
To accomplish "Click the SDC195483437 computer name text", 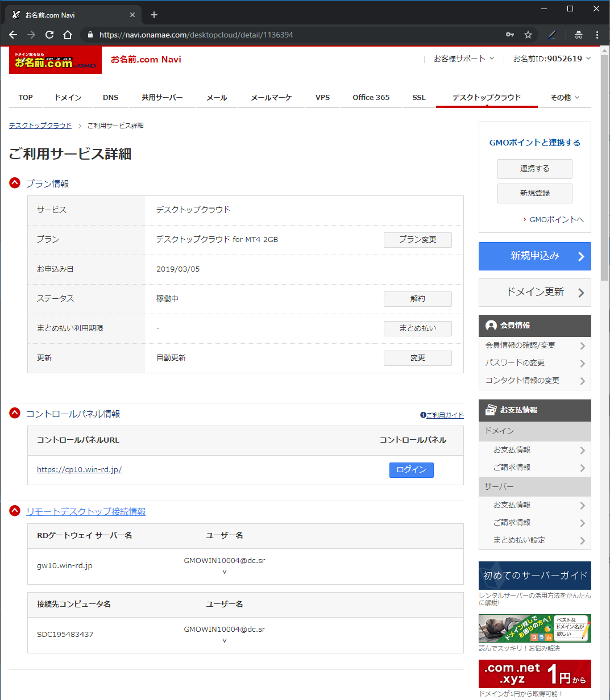I will (65, 634).
